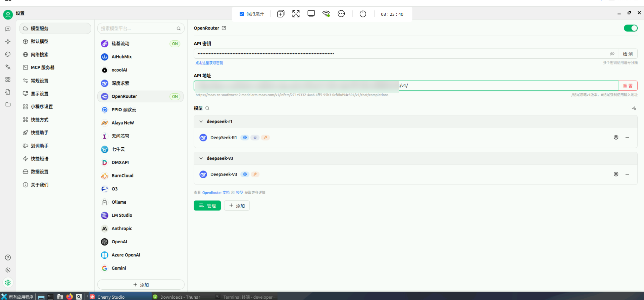Uncheck the 保持展开 checkbox
Viewport: 644px width, 300px height.
pos(242,14)
